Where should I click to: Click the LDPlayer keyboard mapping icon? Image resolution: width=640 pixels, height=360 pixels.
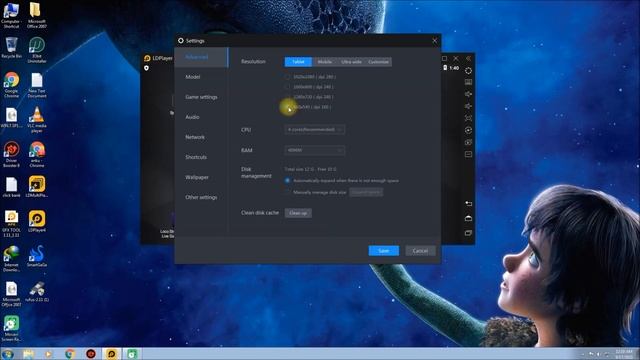468,82
